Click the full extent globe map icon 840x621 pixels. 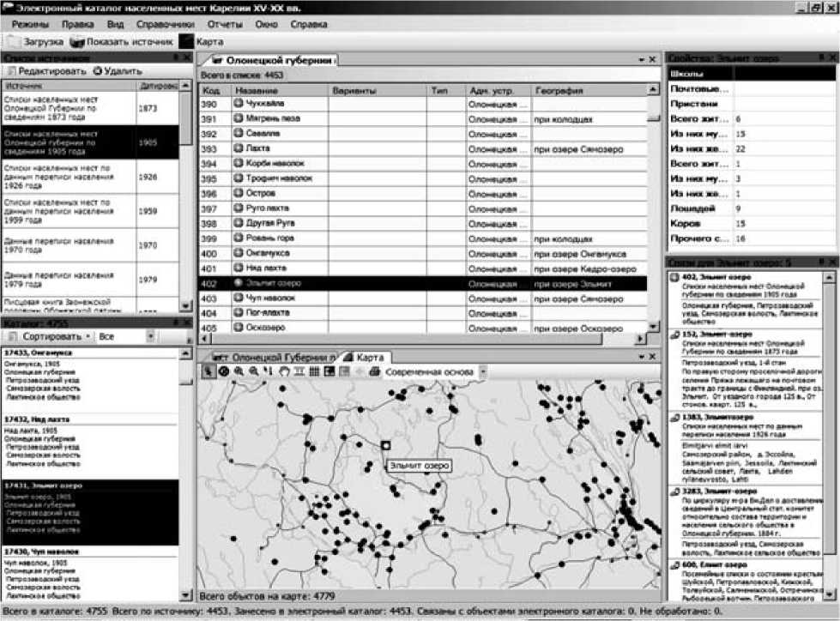224,371
